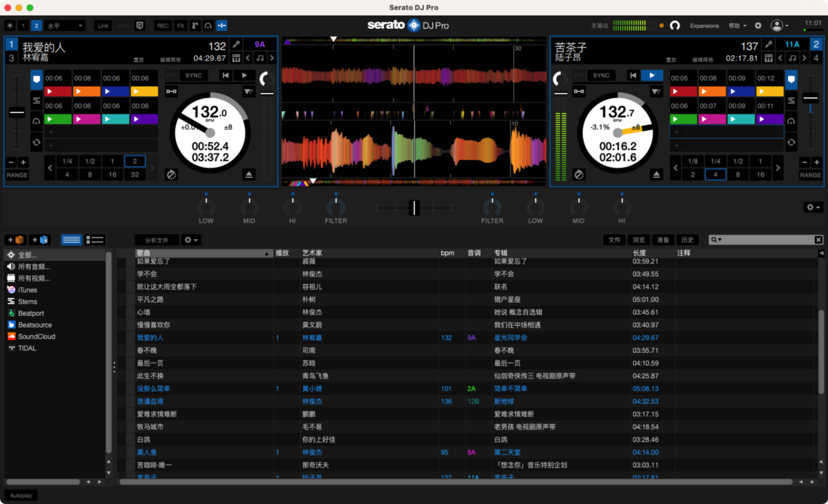Click the light/dark mode sun icon
828x504 pixels.
pos(10,26)
